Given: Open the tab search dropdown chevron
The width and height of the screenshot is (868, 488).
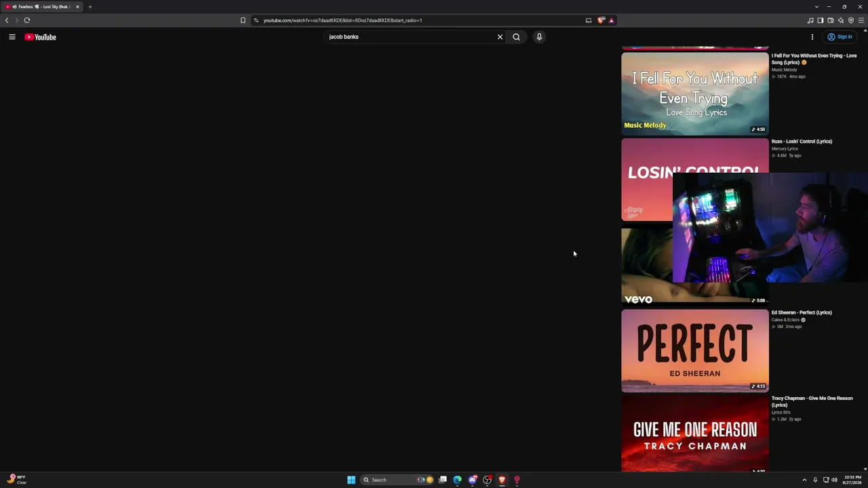Looking at the screenshot, I should [x=816, y=7].
